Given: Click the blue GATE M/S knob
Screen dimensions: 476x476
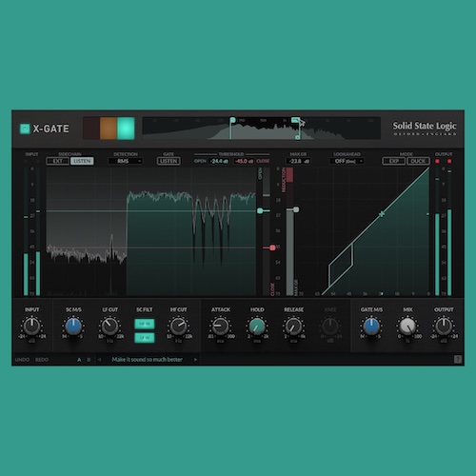Looking at the screenshot, I should pos(371,327).
